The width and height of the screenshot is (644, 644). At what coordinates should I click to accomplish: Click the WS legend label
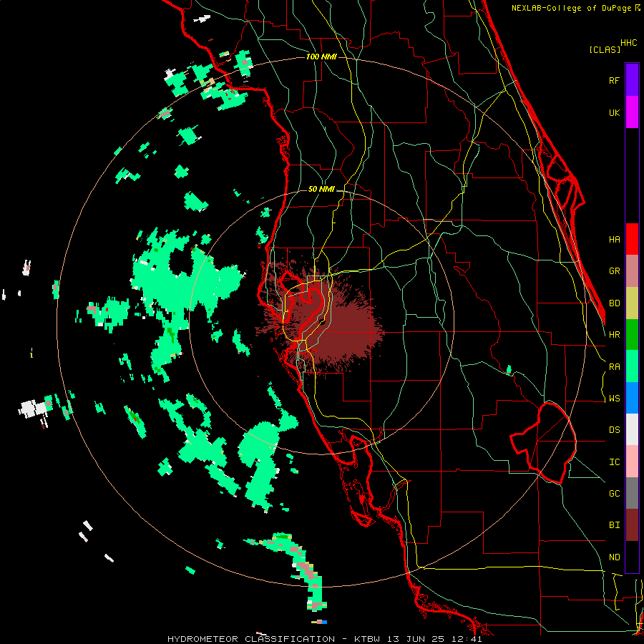614,399
